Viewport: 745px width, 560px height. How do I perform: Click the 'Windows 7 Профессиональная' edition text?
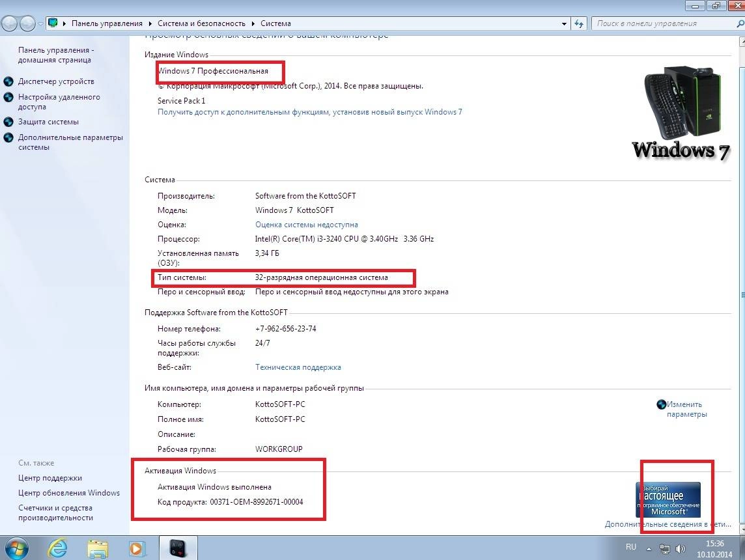213,71
